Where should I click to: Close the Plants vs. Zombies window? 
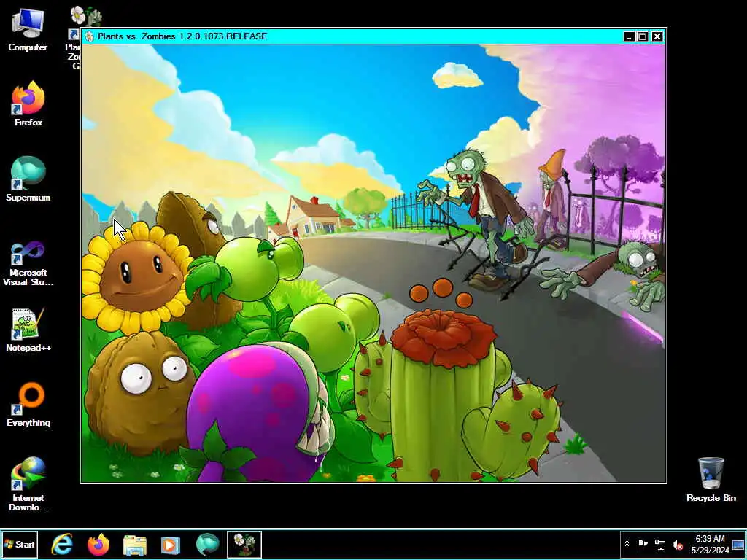point(657,36)
